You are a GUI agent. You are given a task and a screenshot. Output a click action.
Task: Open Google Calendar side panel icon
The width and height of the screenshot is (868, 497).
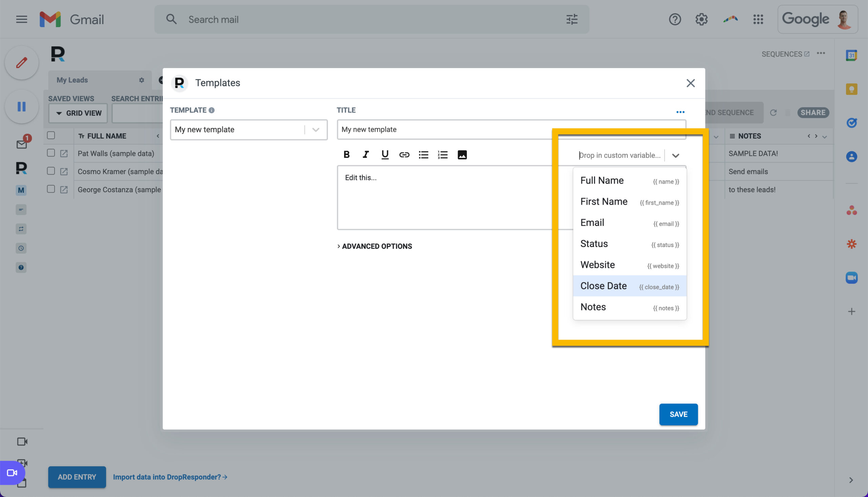click(851, 55)
